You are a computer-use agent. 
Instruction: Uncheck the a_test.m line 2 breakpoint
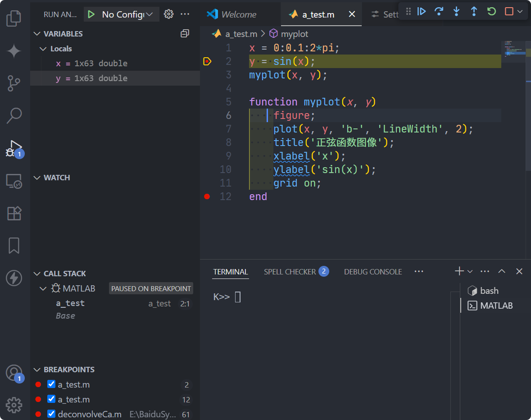(x=51, y=385)
